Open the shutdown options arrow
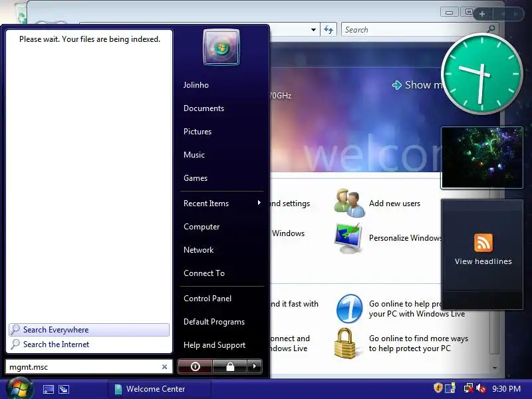The height and width of the screenshot is (399, 532). click(255, 366)
